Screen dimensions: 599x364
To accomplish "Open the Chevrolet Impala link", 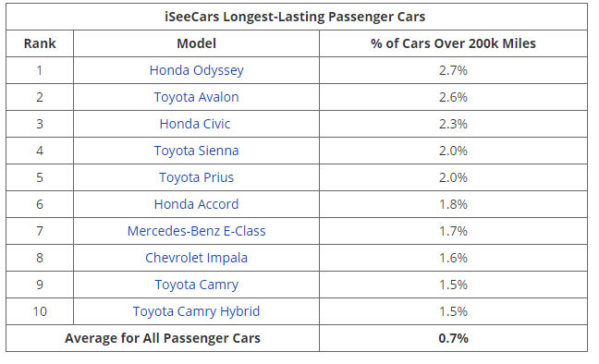I will [196, 258].
